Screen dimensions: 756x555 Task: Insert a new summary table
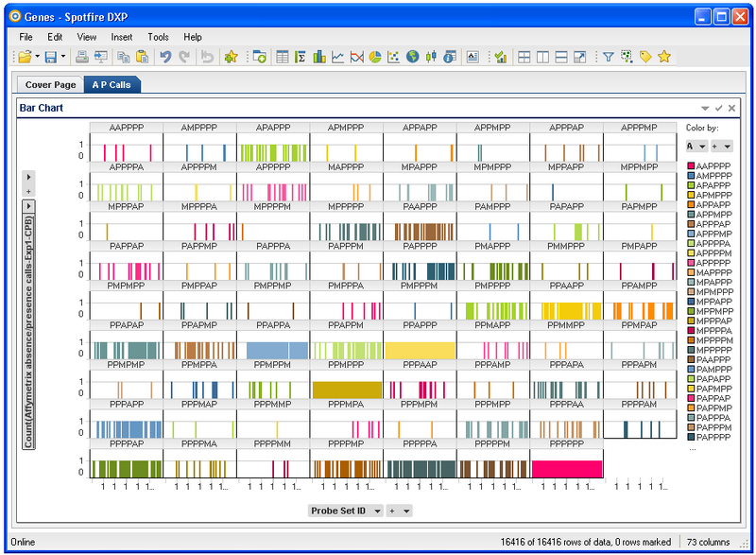[301, 57]
